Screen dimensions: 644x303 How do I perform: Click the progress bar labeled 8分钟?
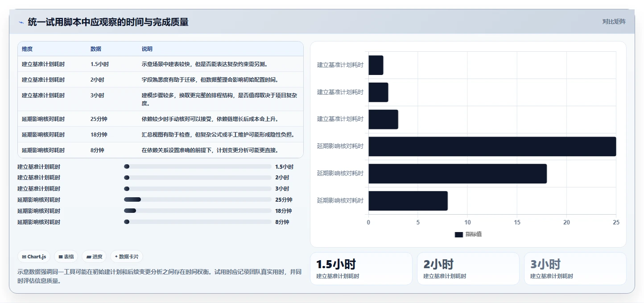198,222
